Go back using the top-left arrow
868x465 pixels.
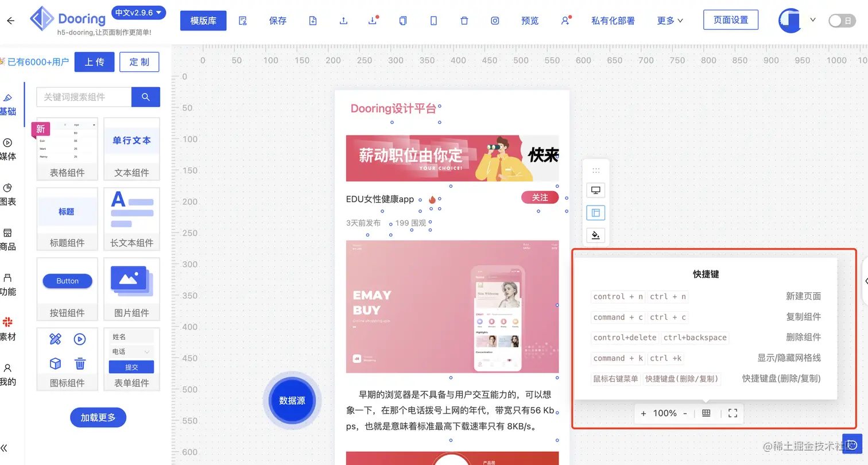[x=10, y=21]
